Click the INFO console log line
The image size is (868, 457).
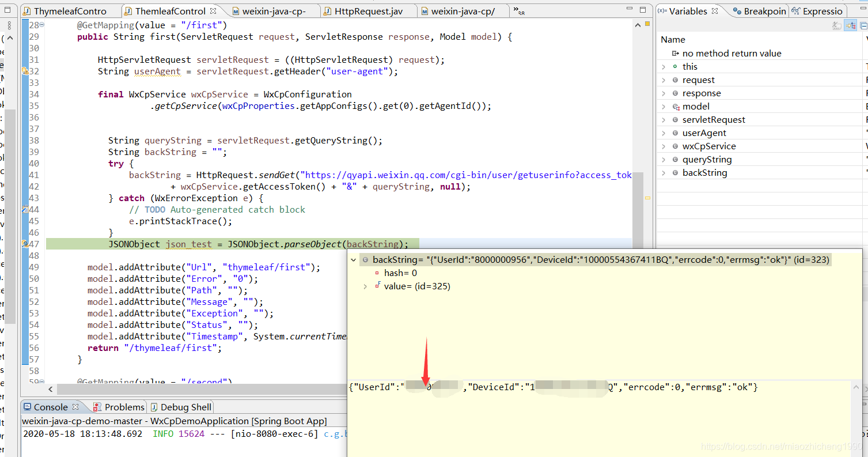pos(184,434)
